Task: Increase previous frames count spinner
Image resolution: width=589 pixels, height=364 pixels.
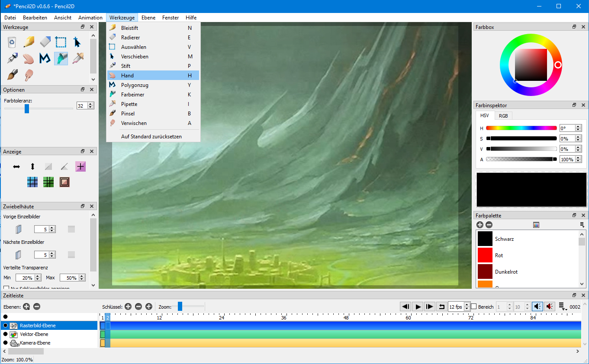Action: pyautogui.click(x=52, y=228)
